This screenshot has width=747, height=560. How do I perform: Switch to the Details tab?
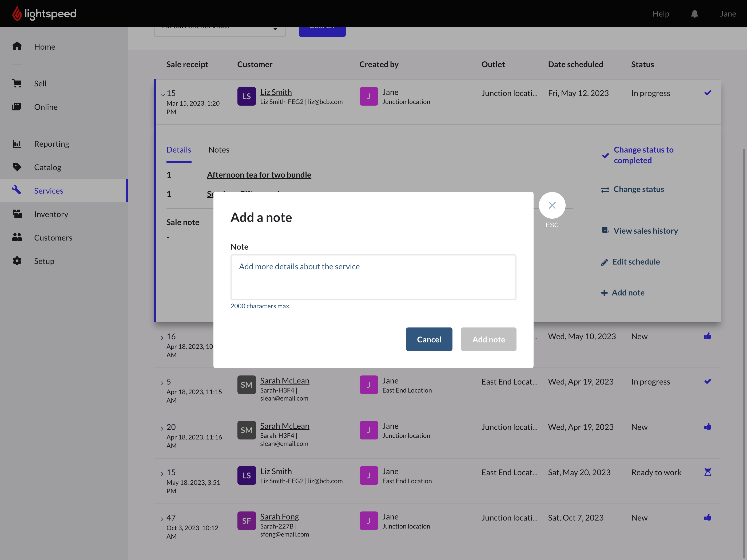(179, 150)
